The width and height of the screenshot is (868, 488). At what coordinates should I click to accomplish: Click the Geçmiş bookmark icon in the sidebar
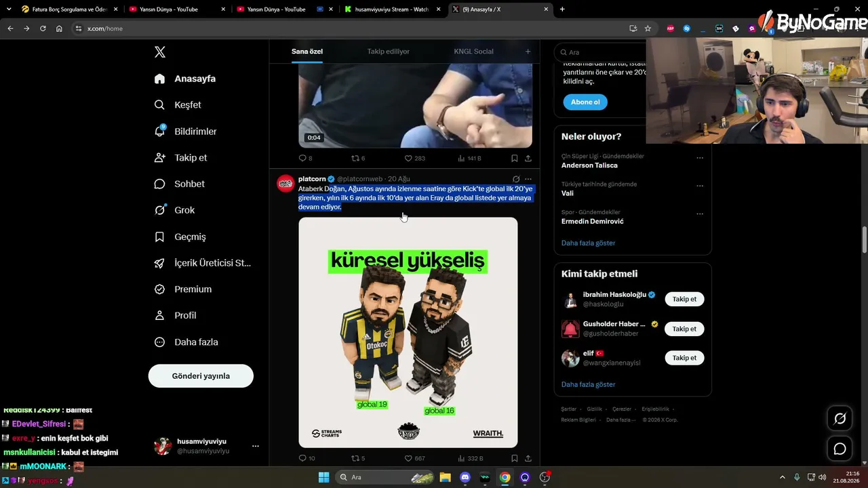[x=159, y=237]
